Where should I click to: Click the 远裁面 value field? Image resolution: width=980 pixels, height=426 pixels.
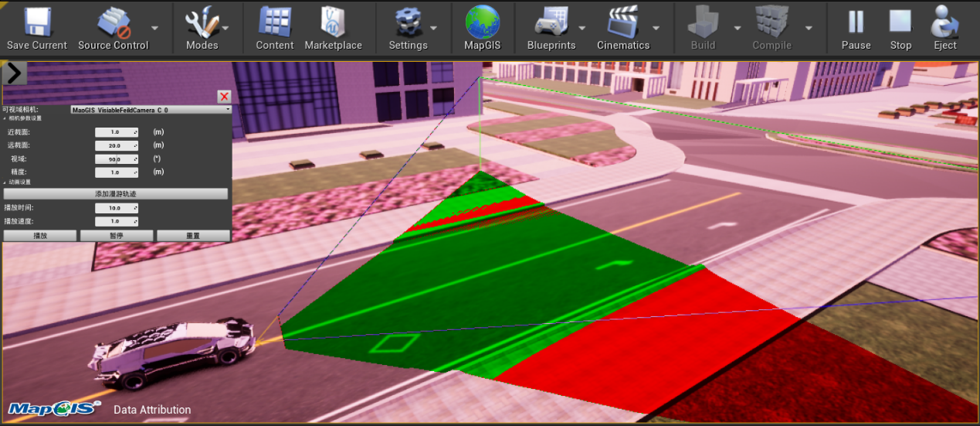(x=116, y=145)
